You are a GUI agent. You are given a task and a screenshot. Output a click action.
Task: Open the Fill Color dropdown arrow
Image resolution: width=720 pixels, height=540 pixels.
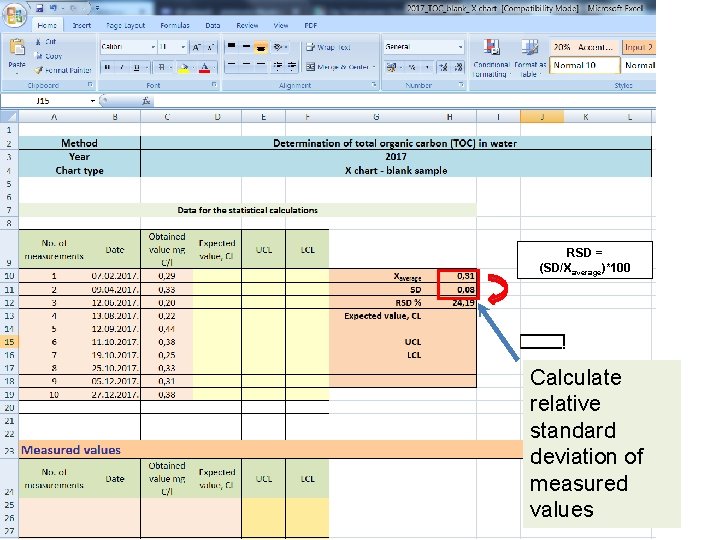click(x=191, y=68)
